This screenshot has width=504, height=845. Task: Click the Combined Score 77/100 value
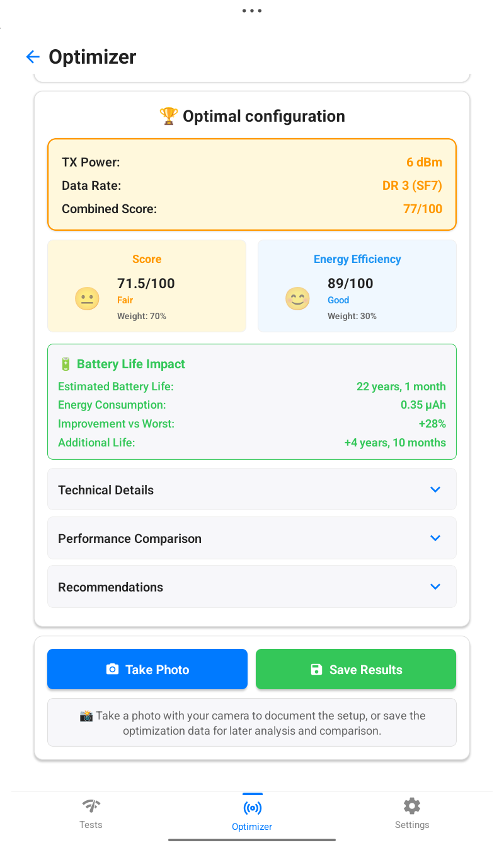(423, 209)
